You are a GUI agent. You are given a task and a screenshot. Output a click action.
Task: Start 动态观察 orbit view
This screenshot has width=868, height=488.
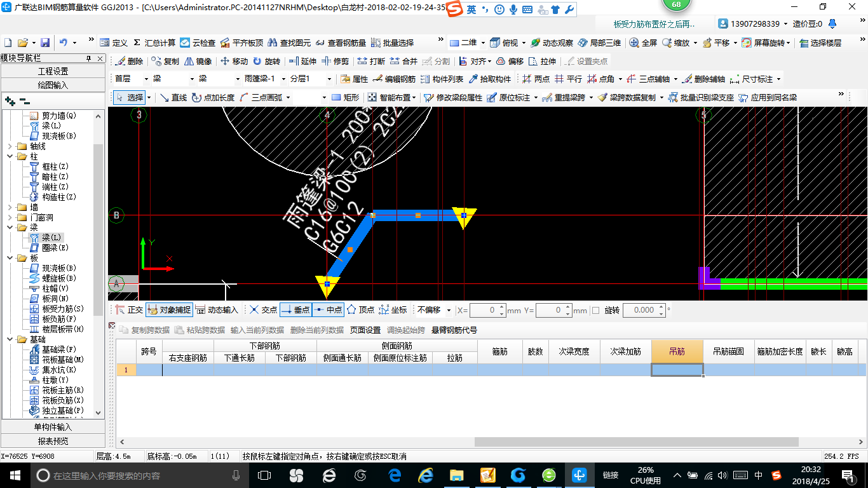coord(552,43)
